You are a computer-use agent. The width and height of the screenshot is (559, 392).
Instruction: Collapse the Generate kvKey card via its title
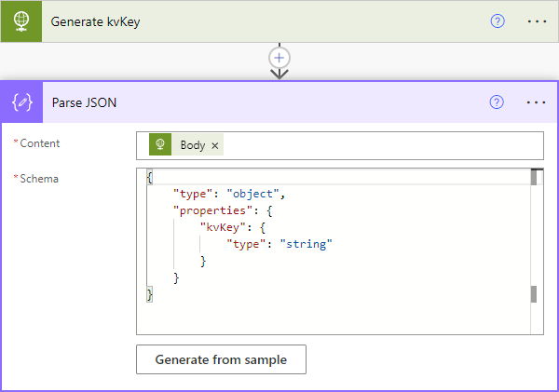point(96,20)
